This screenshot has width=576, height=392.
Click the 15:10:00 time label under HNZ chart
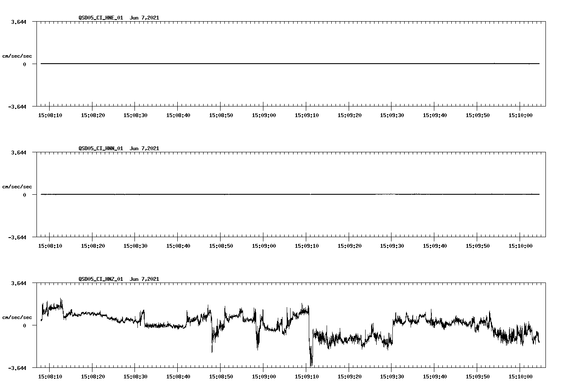[x=520, y=376]
